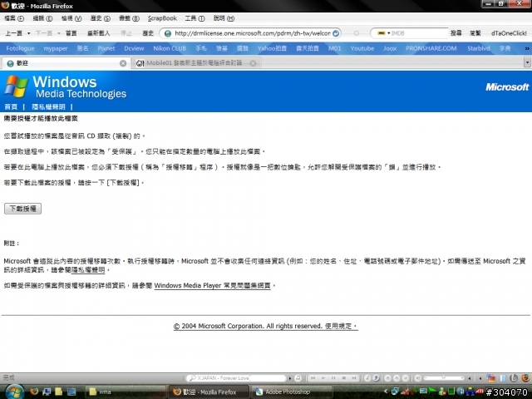
Task: Click the speaker mute icon in status bar
Action: coord(418,378)
